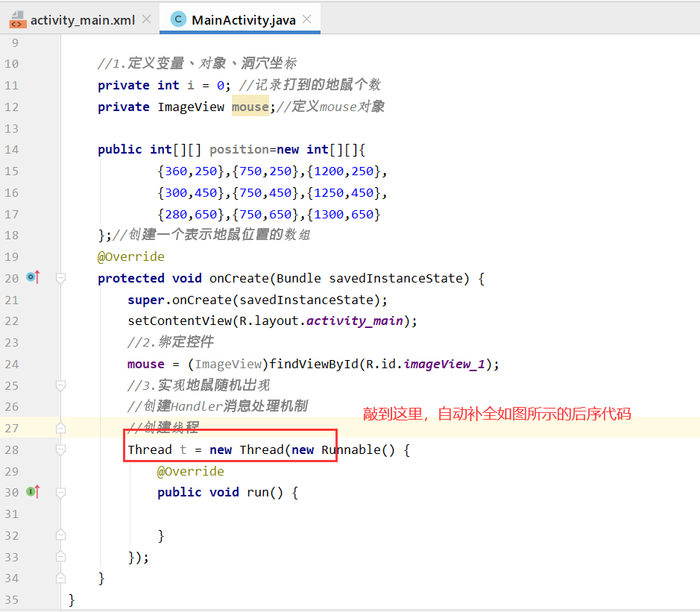Image resolution: width=700 pixels, height=612 pixels.
Task: Click the value 360 in the position array
Action: (x=176, y=171)
